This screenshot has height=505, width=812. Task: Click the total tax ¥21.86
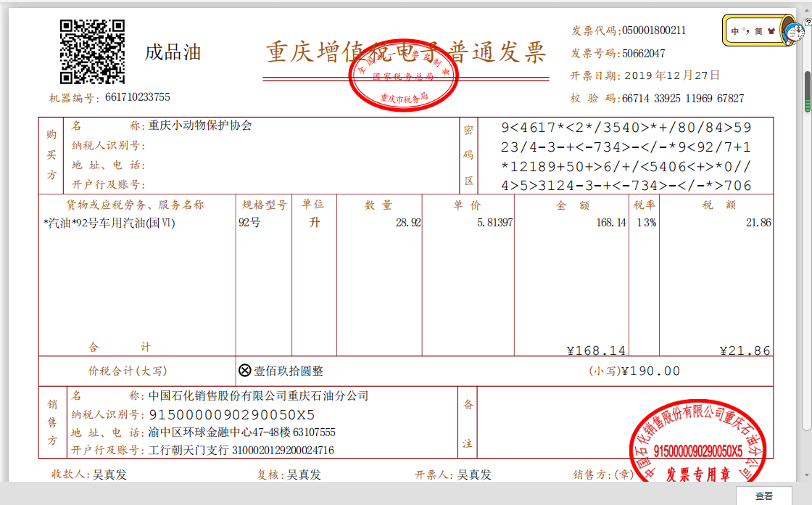(745, 350)
